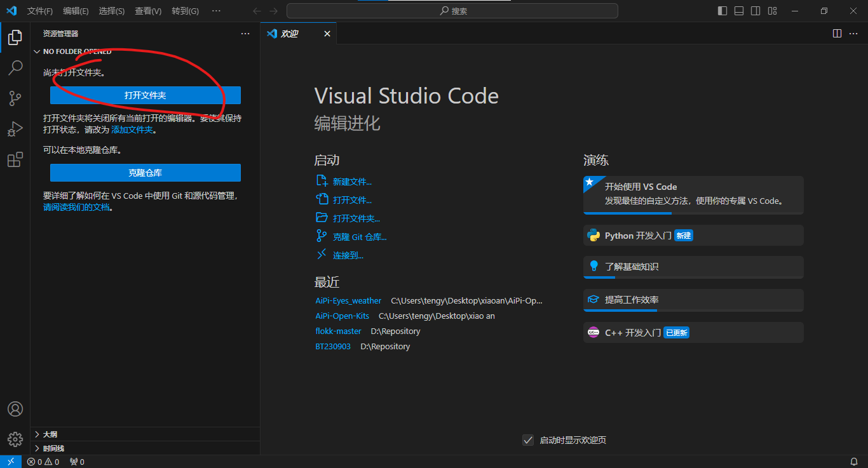The image size is (868, 468).
Task: Toggle primary side bar layout icon
Action: 722,11
